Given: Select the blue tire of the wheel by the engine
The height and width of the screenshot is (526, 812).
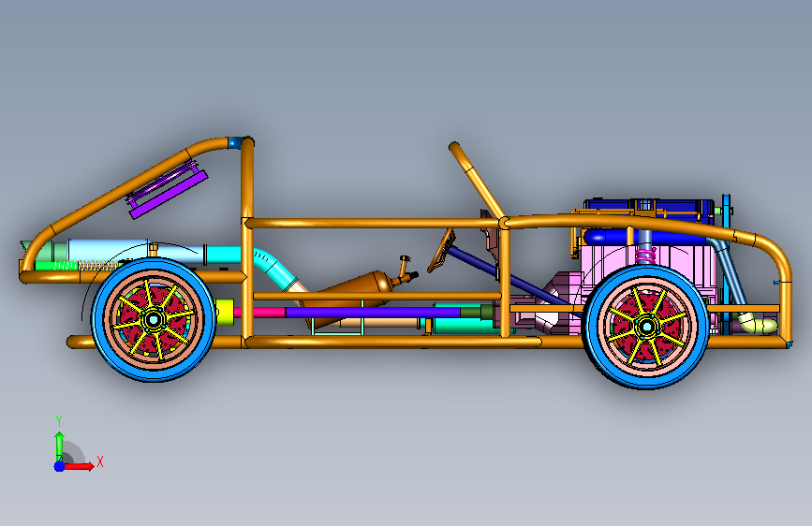Looking at the screenshot, I should coord(591,328).
